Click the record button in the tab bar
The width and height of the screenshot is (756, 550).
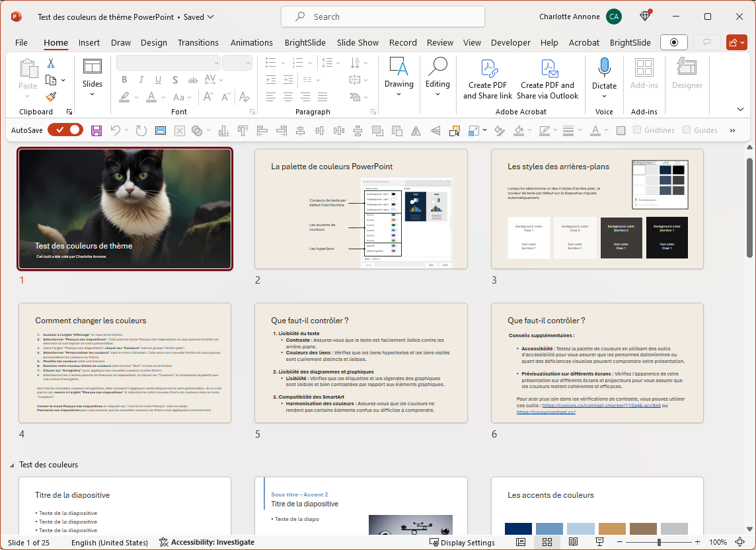pyautogui.click(x=673, y=42)
